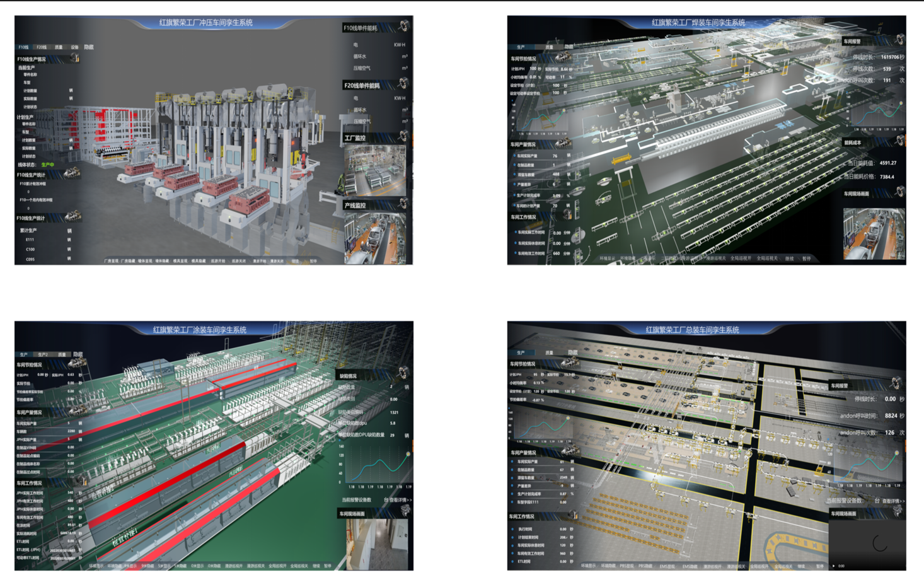The image size is (924, 587).
Task: Open the 质量 tab in stamping dashboard
Action: (x=59, y=47)
